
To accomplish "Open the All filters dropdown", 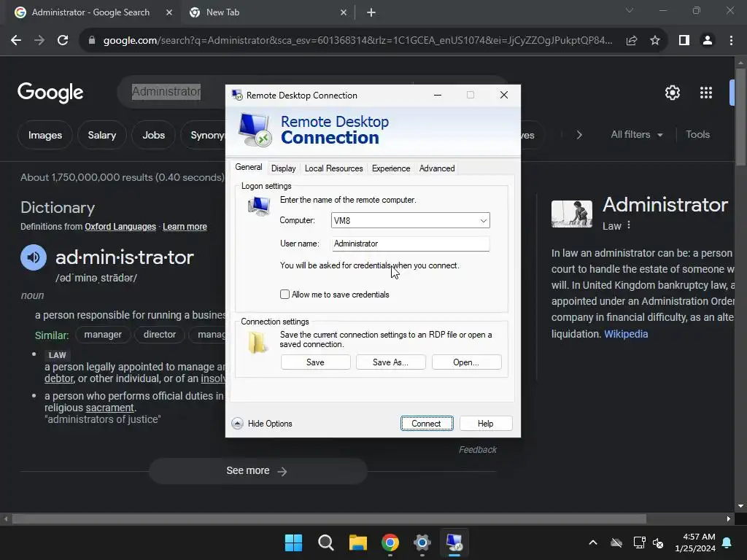I will [x=636, y=135].
